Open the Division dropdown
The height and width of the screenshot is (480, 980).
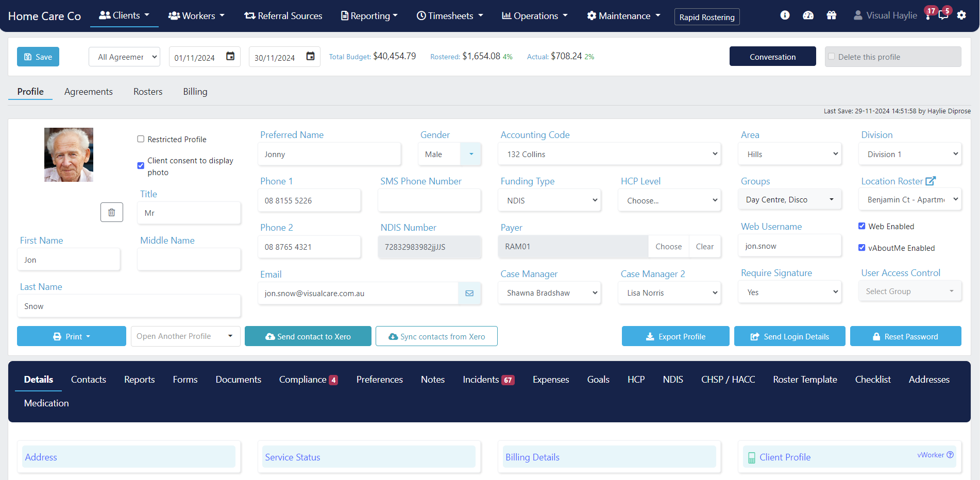(910, 154)
